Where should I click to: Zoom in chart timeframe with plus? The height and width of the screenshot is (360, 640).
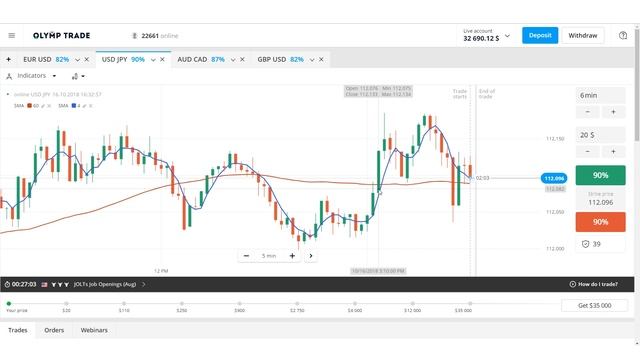[x=292, y=256]
